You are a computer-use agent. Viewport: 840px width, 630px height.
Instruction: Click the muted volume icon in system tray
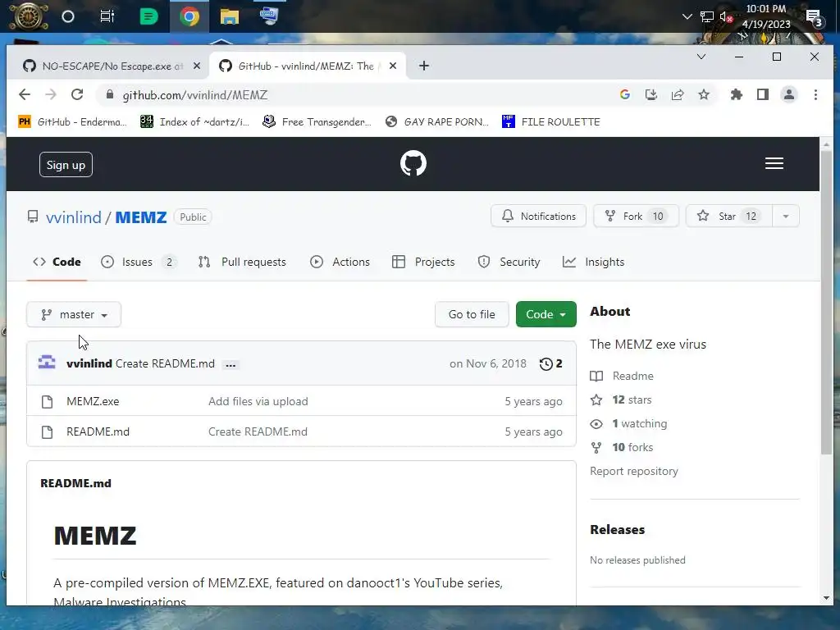tap(726, 16)
